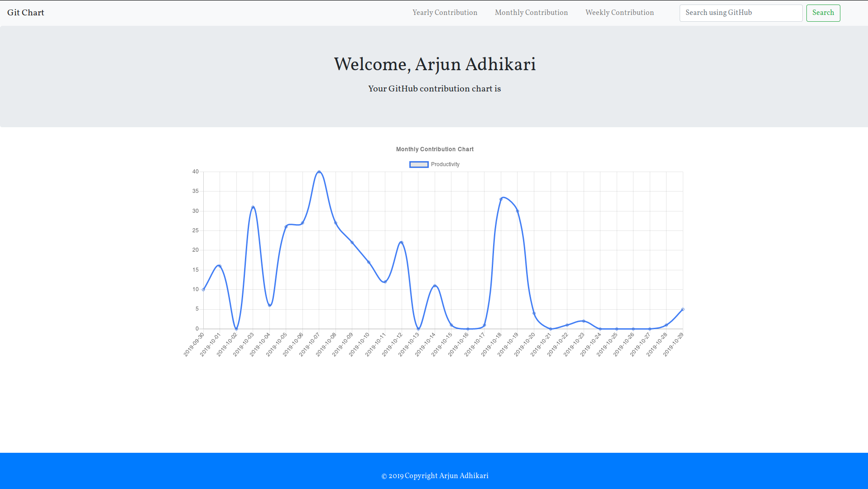The width and height of the screenshot is (868, 489).
Task: Click the 2019 Copyright Arjun Adhikari footer
Action: point(435,476)
